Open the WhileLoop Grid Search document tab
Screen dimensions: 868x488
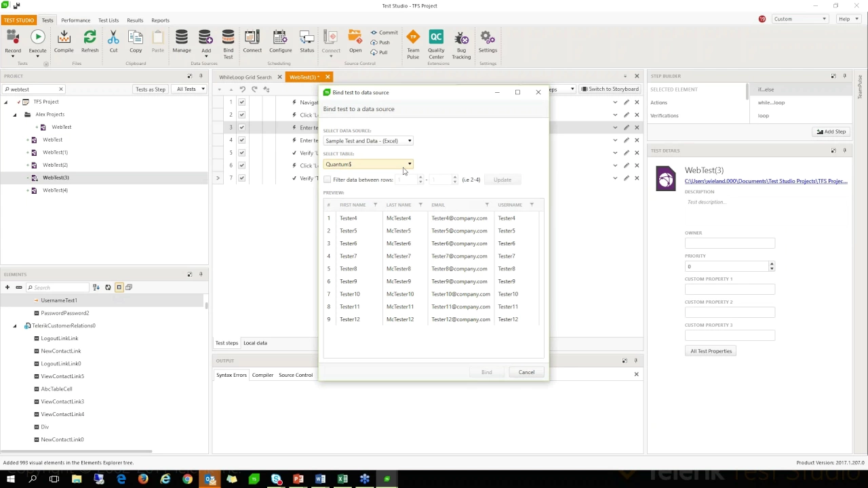point(245,77)
